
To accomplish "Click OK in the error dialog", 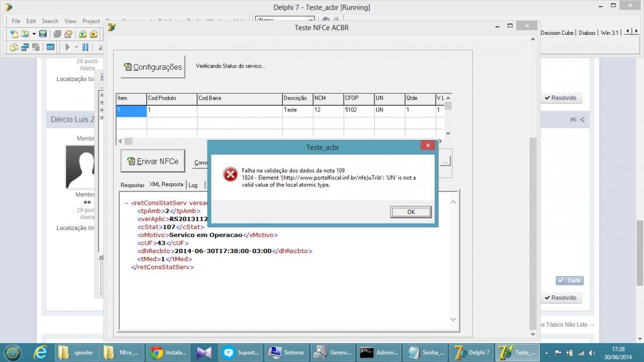I will 411,212.
